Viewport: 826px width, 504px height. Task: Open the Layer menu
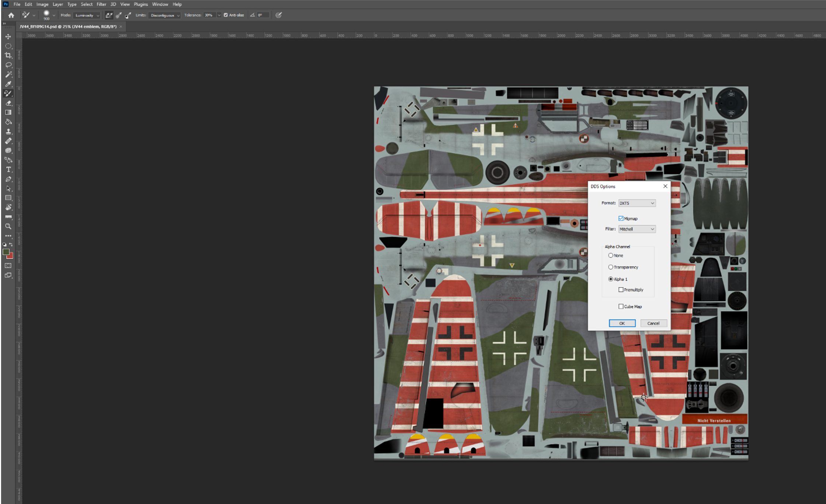pos(58,4)
